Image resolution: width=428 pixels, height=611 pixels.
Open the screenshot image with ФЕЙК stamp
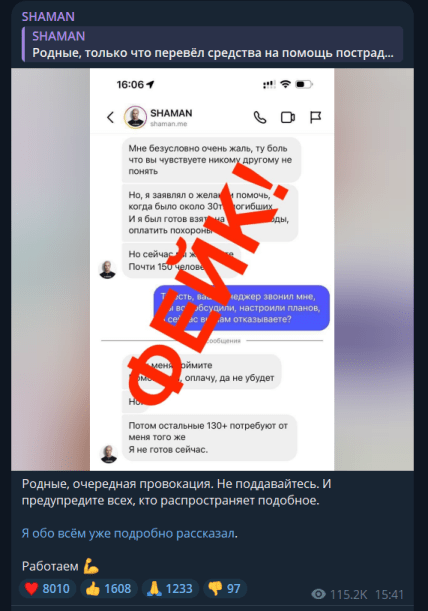(212, 269)
